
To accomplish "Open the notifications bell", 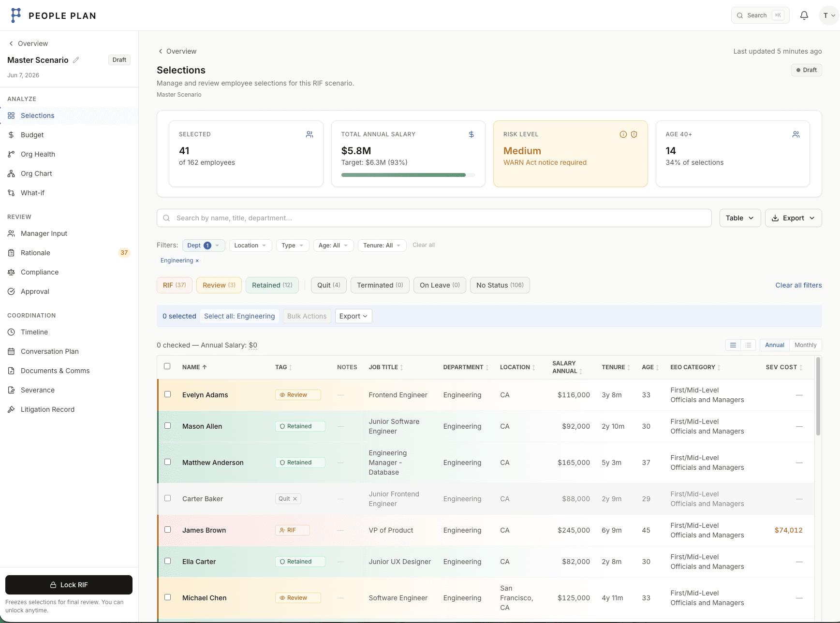I will click(x=804, y=15).
